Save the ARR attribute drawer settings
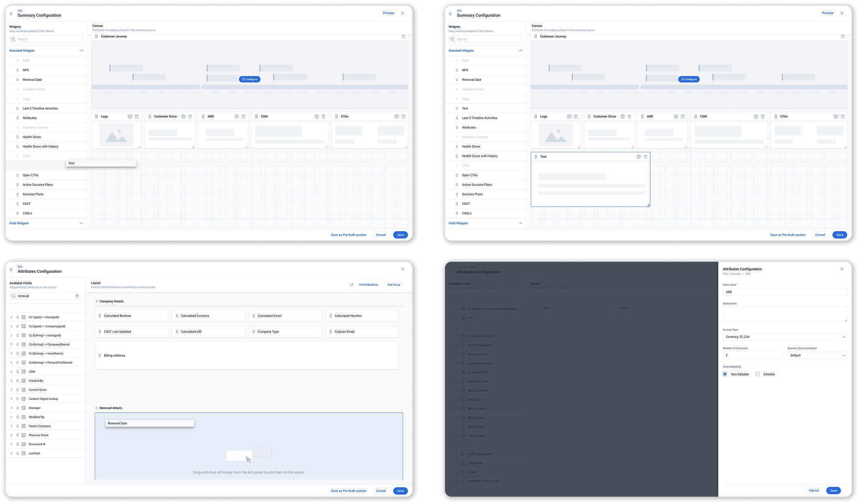 click(x=833, y=491)
